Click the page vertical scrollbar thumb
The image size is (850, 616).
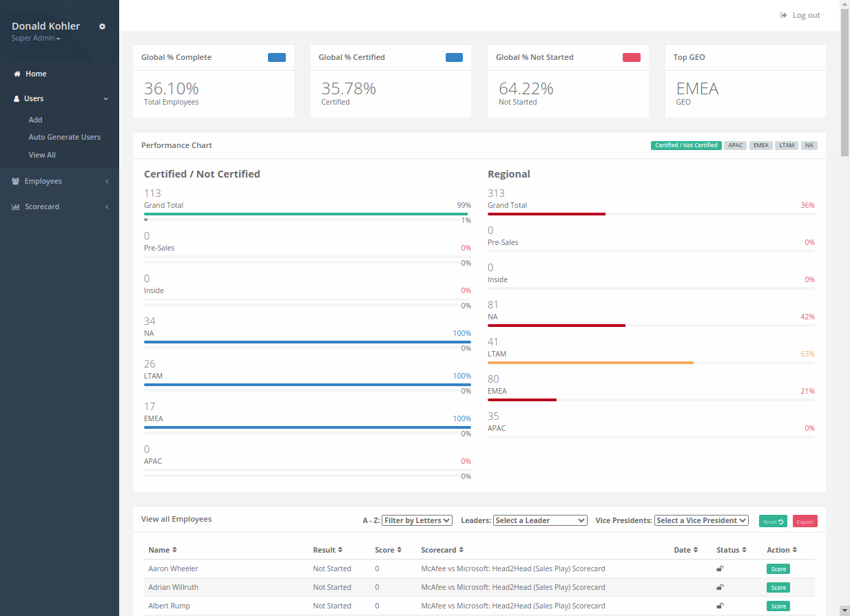pyautogui.click(x=844, y=83)
